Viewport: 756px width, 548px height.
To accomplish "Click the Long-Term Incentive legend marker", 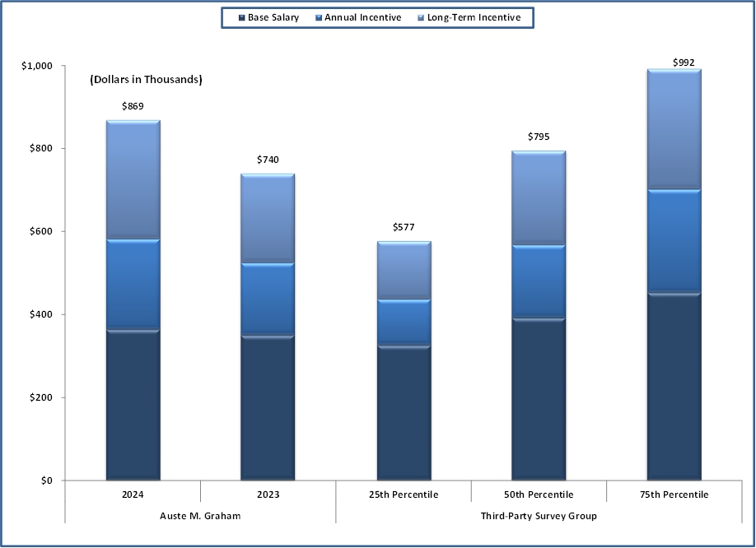I will coord(421,17).
